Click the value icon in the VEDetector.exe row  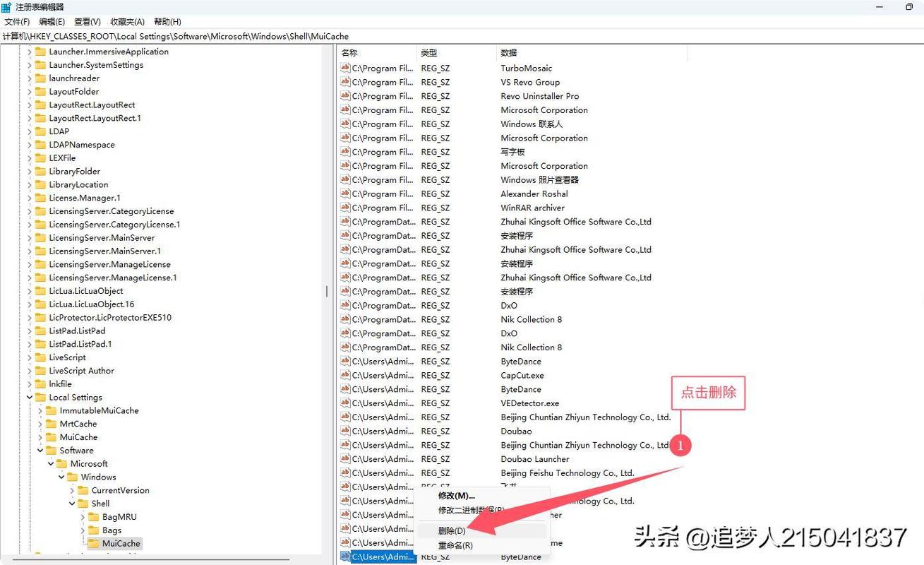click(x=345, y=403)
